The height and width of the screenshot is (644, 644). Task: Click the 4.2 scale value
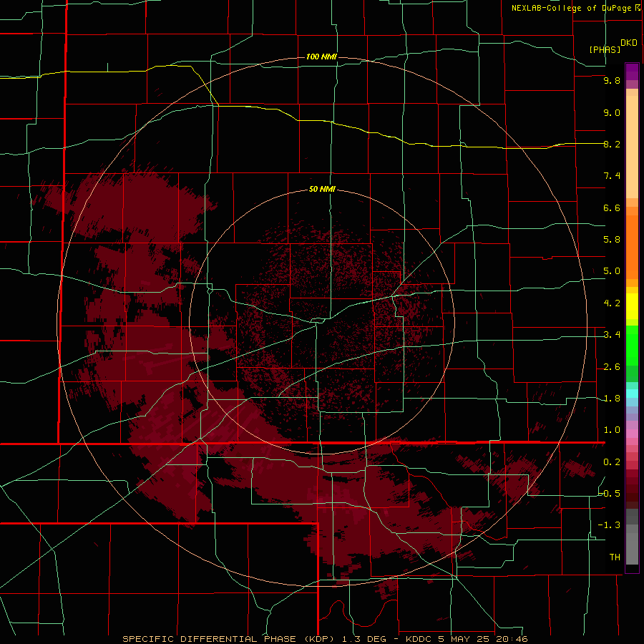(x=612, y=303)
